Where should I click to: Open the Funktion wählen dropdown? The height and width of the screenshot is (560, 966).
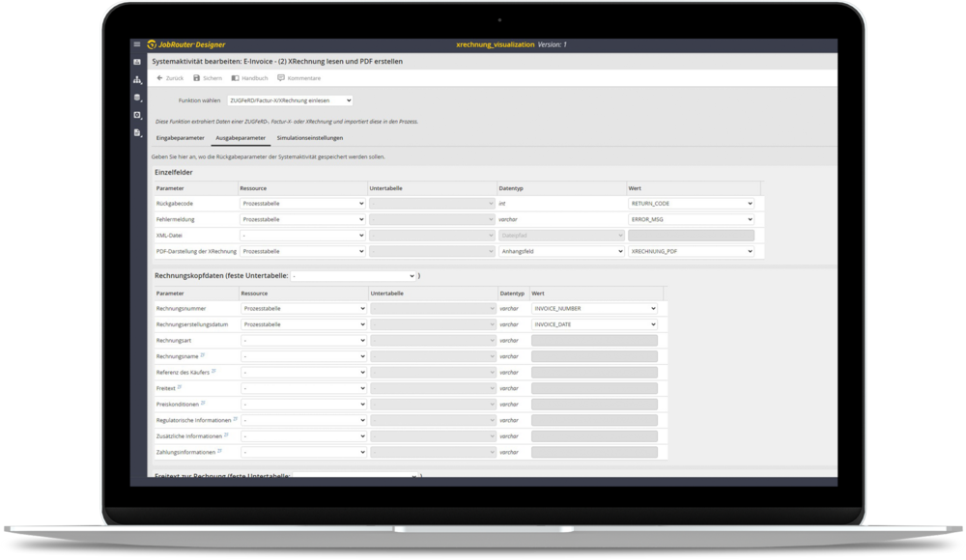tap(290, 100)
